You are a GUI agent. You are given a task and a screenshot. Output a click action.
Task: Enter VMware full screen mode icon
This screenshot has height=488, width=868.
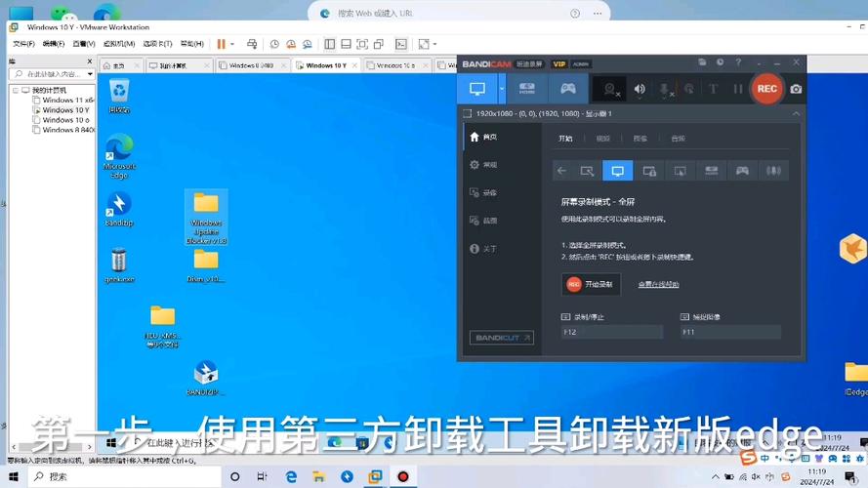(x=362, y=44)
